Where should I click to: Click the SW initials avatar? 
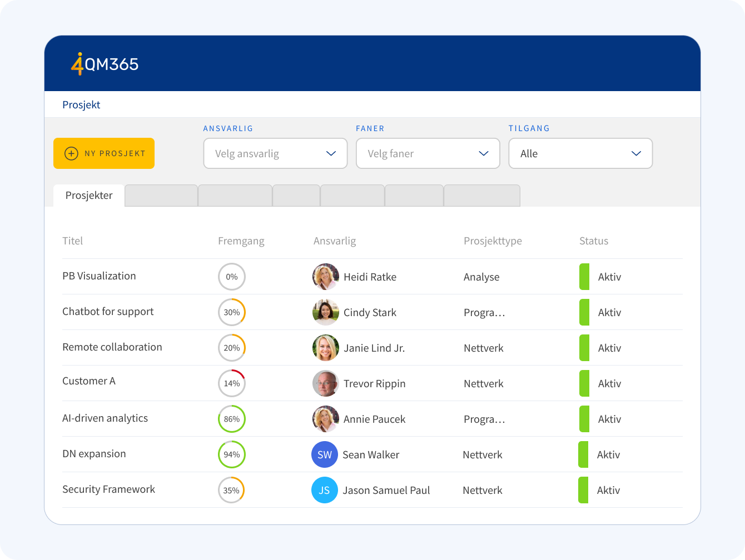click(325, 454)
